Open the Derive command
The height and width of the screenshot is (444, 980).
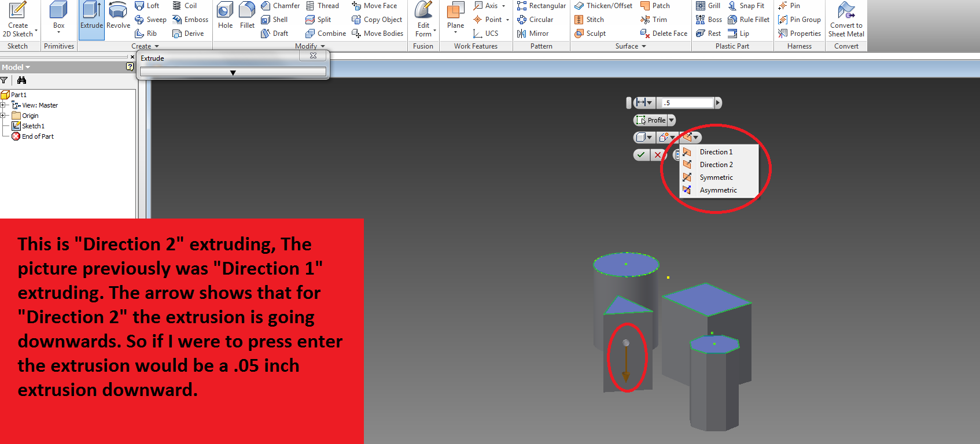point(188,34)
